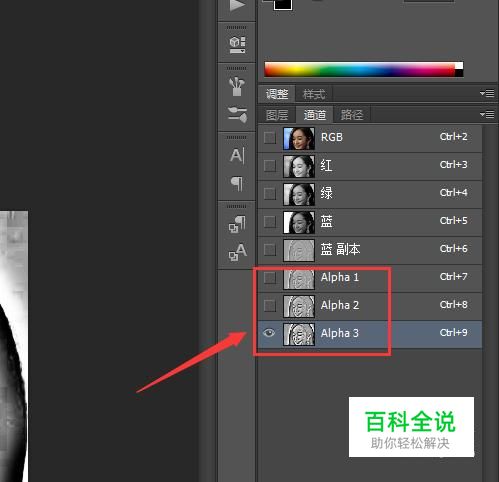
Task: Select the Alpha 1 channel thumbnail
Action: 299,278
